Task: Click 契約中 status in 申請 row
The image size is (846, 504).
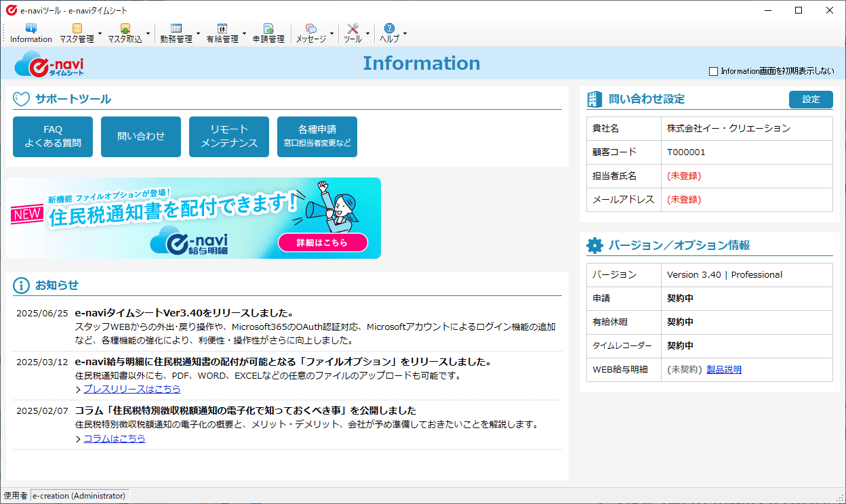Action: click(680, 299)
